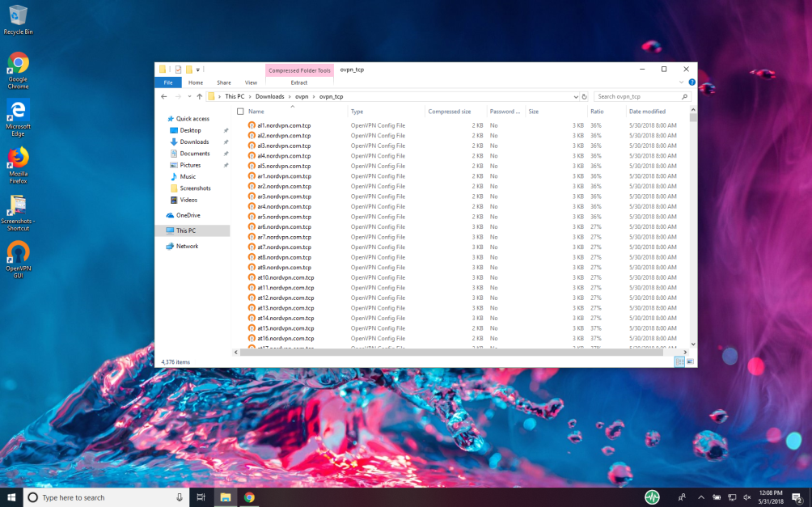Click the right arrow of the horizontal scrollbar

click(x=684, y=353)
